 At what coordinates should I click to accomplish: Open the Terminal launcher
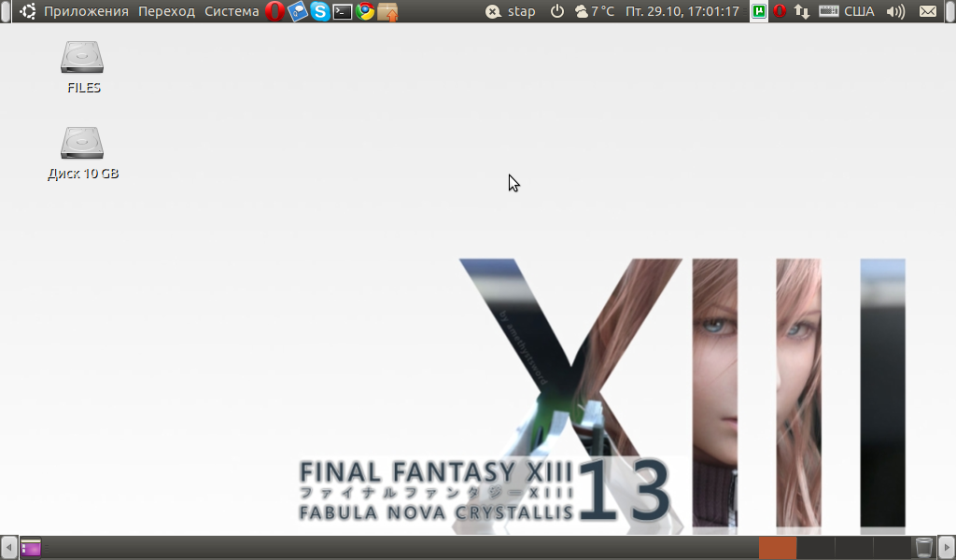pyautogui.click(x=343, y=11)
